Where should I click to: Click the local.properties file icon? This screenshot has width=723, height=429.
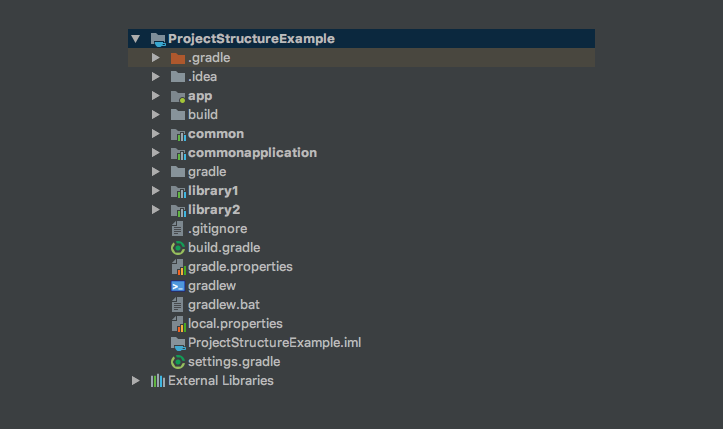click(x=178, y=324)
